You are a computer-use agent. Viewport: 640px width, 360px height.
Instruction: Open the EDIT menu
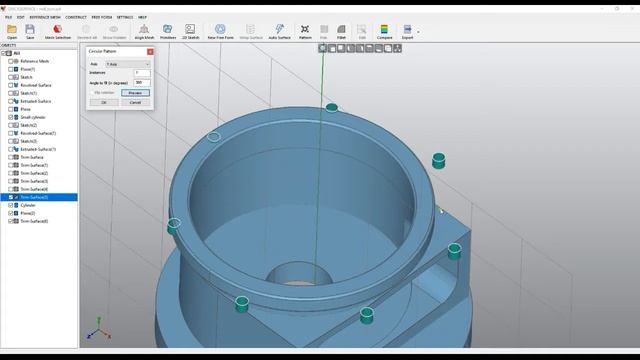[x=20, y=17]
